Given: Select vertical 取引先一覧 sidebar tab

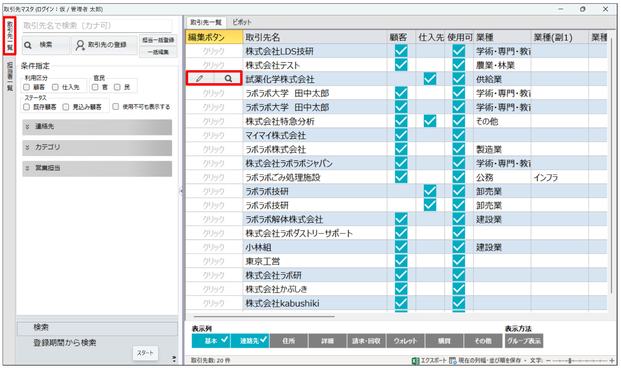Looking at the screenshot, I should (10, 36).
